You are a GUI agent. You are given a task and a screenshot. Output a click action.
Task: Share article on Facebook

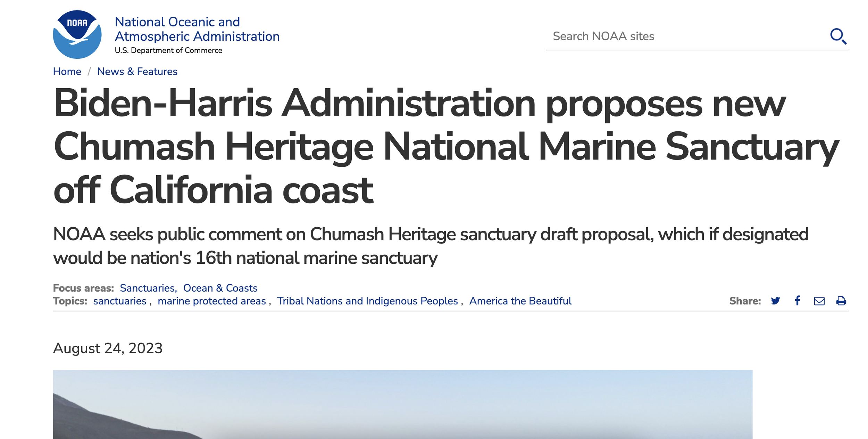798,301
